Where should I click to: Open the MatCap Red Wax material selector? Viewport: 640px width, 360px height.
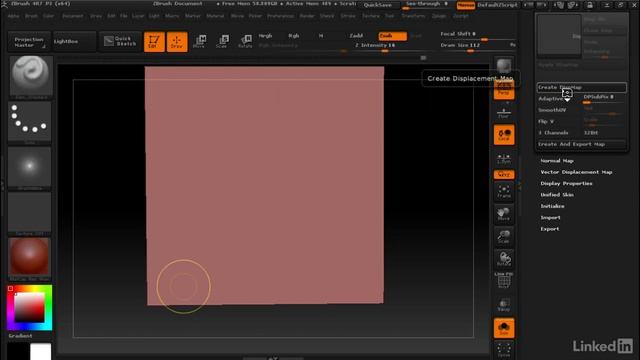pyautogui.click(x=29, y=258)
